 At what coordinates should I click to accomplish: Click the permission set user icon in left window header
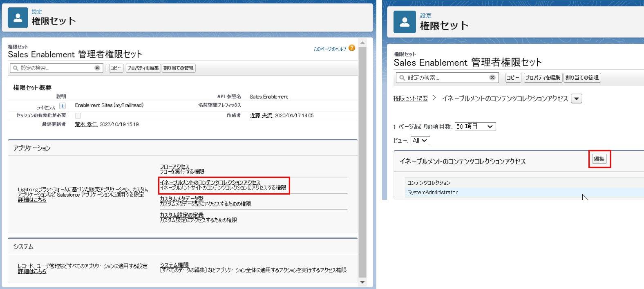(x=18, y=18)
